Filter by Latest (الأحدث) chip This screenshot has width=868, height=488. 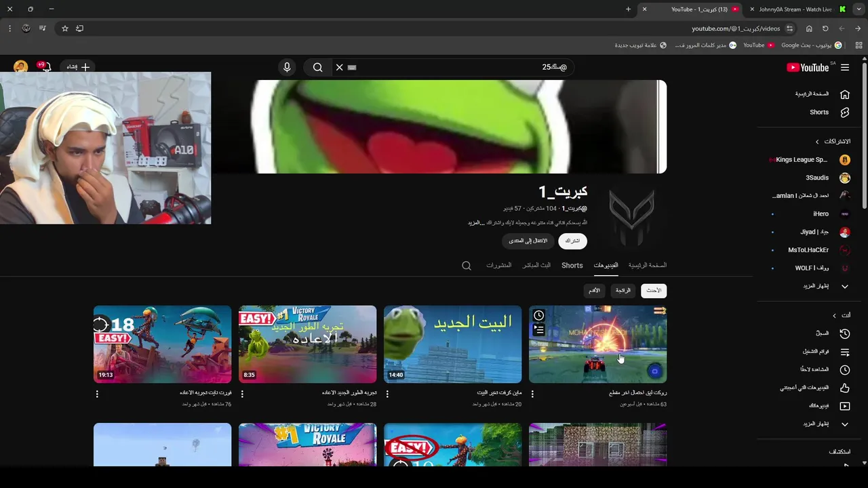tap(654, 290)
